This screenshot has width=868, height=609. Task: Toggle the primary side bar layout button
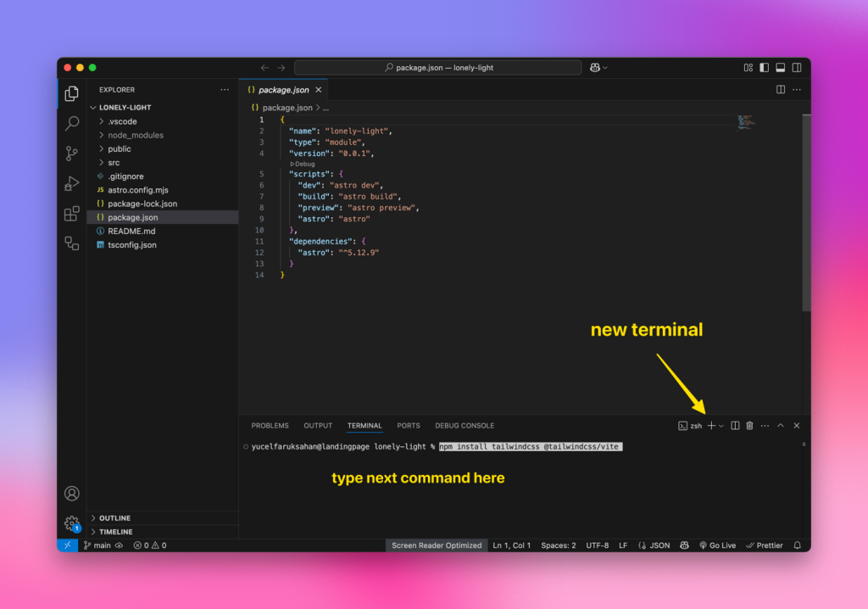[765, 68]
